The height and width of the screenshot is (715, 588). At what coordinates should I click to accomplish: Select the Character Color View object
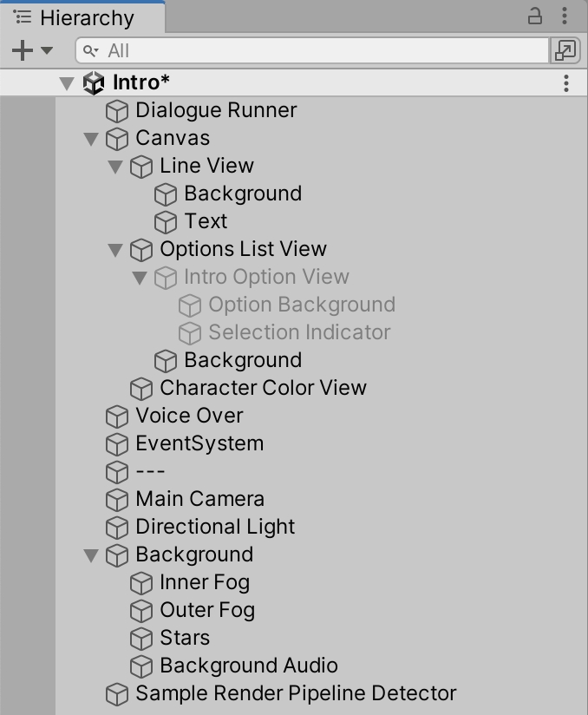(x=263, y=388)
